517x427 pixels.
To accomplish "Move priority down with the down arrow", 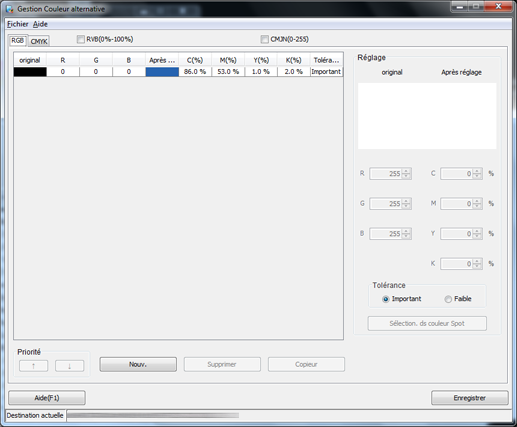I will click(70, 366).
